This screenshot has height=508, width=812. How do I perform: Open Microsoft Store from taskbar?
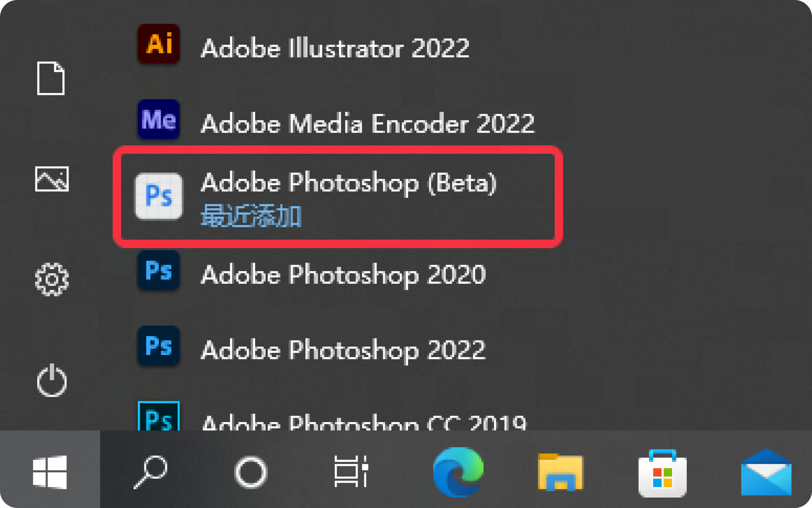pyautogui.click(x=662, y=473)
